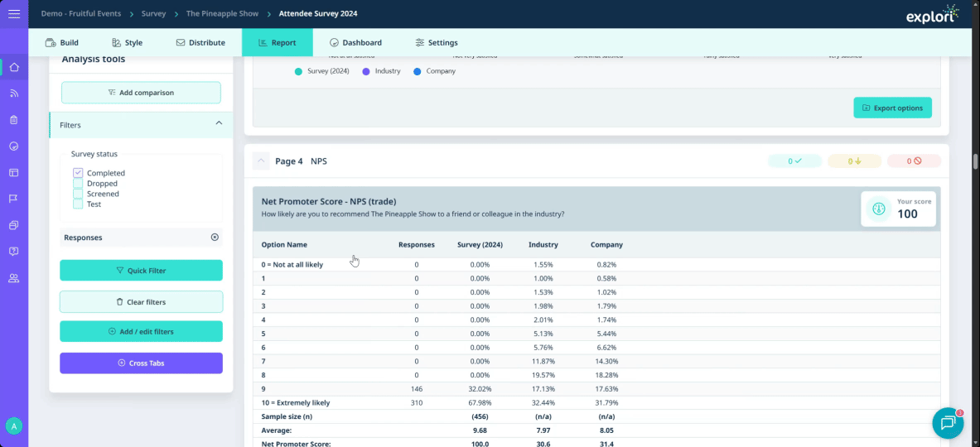Click the users icon in sidebar

14,278
